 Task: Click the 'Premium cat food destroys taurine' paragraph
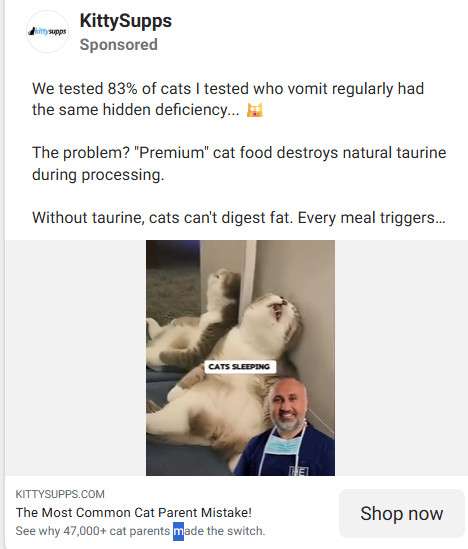[x=239, y=164]
